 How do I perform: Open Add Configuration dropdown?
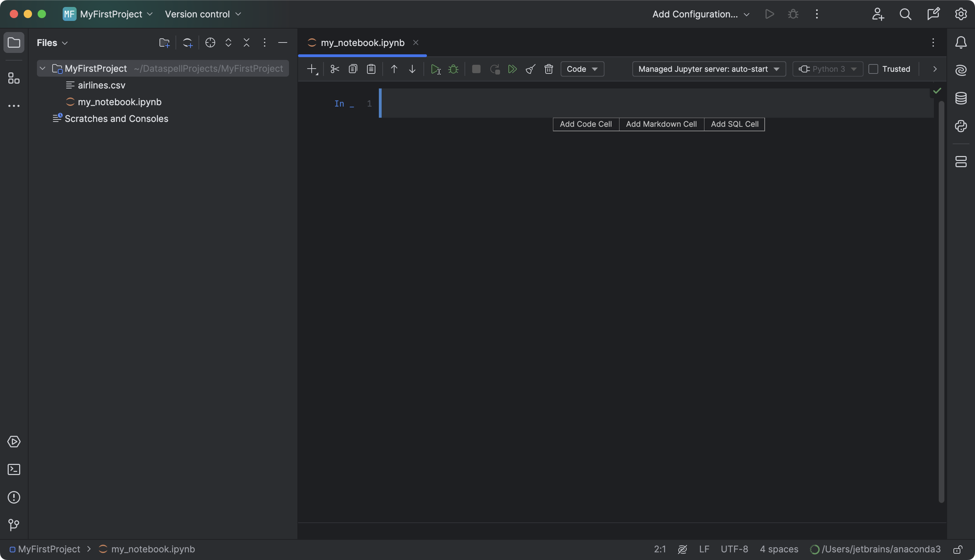(701, 14)
